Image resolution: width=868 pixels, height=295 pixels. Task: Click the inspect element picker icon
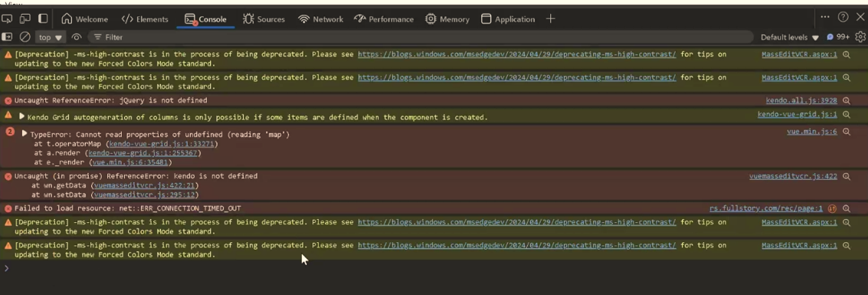[7, 19]
